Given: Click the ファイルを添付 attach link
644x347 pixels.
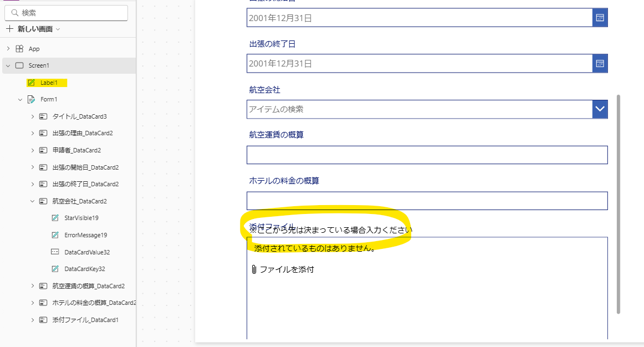Looking at the screenshot, I should point(287,269).
